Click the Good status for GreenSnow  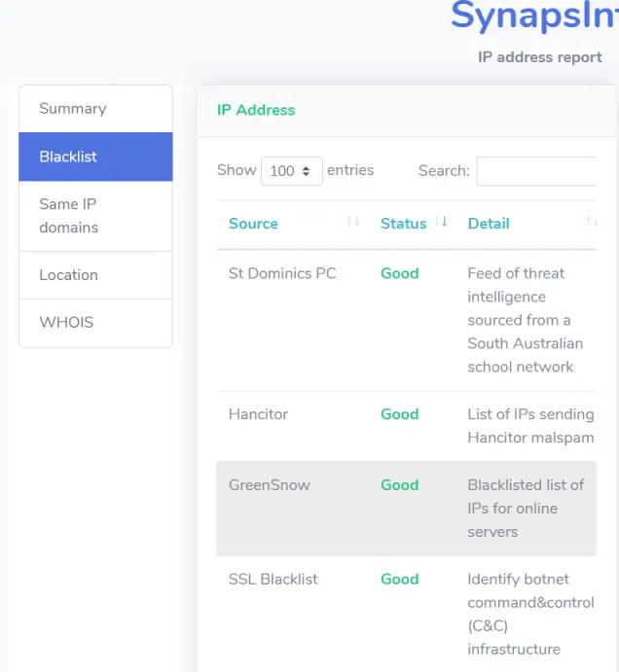(x=399, y=485)
